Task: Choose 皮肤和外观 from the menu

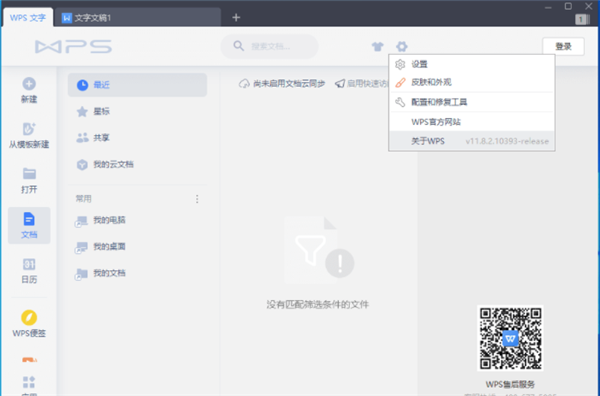Action: (x=471, y=82)
